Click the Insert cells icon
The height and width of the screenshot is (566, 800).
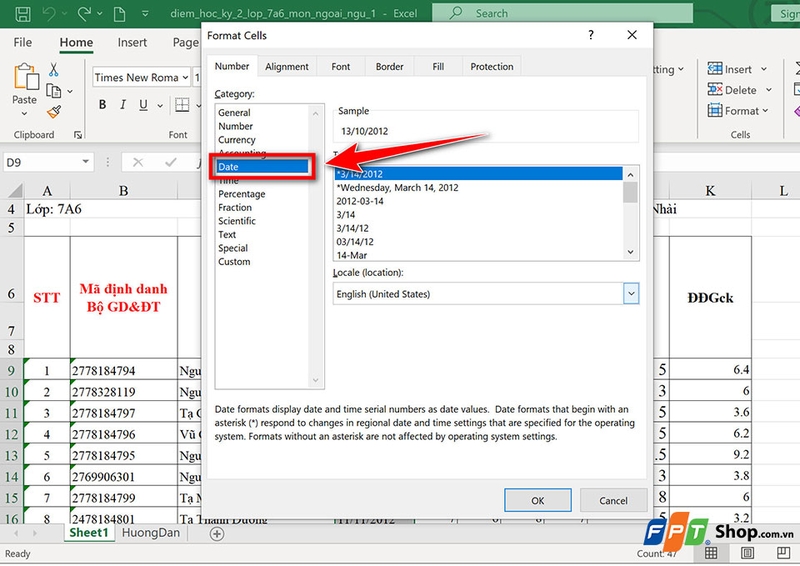[x=715, y=68]
